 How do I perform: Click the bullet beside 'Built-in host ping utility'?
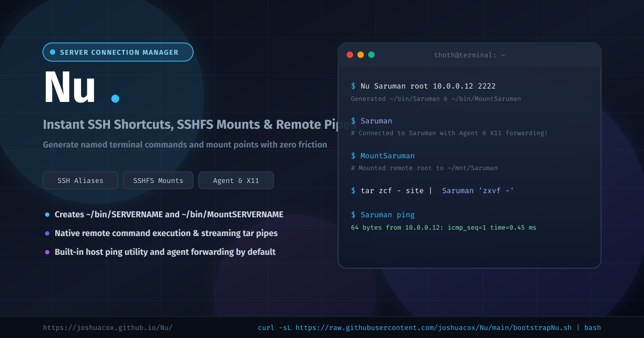click(x=47, y=252)
